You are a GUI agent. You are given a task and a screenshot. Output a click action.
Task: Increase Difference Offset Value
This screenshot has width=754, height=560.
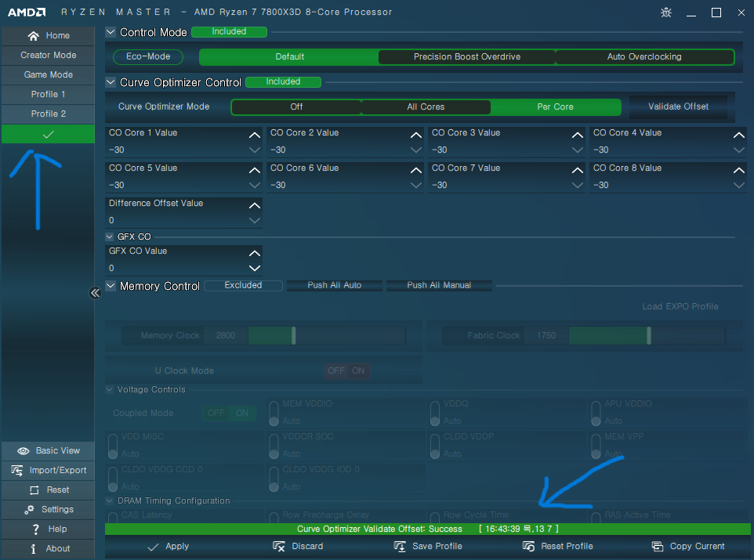tap(255, 206)
